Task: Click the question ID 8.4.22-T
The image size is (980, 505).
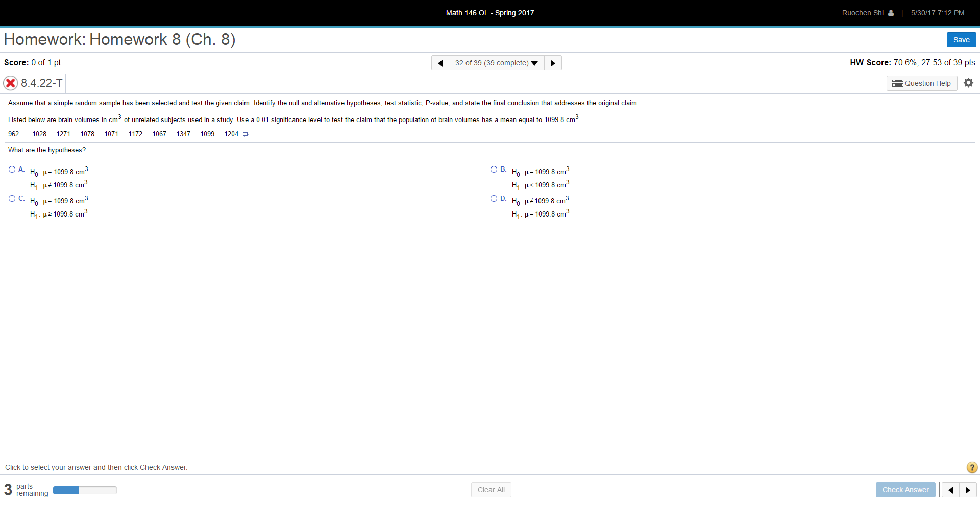Action: coord(42,83)
